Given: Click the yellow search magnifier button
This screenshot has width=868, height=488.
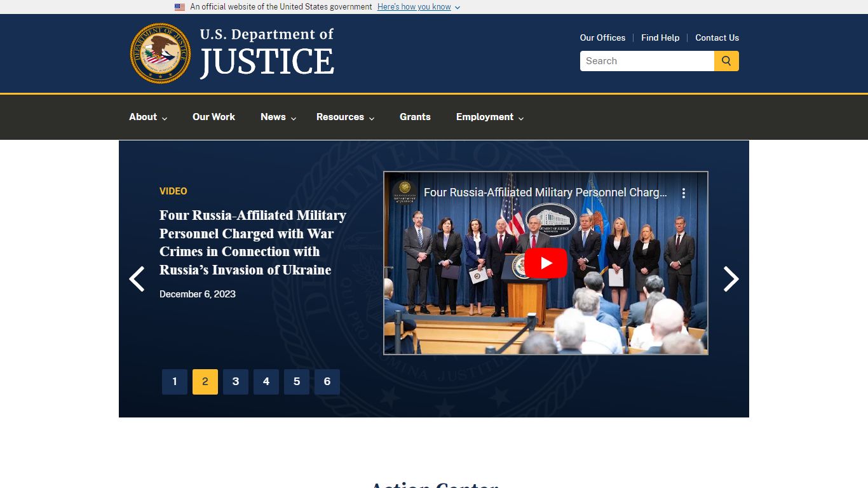Looking at the screenshot, I should point(726,61).
